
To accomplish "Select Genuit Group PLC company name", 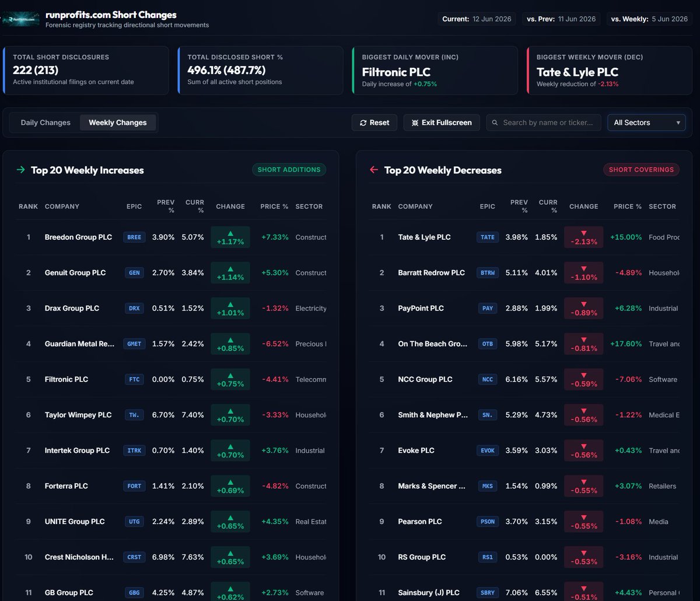I will pyautogui.click(x=75, y=272).
